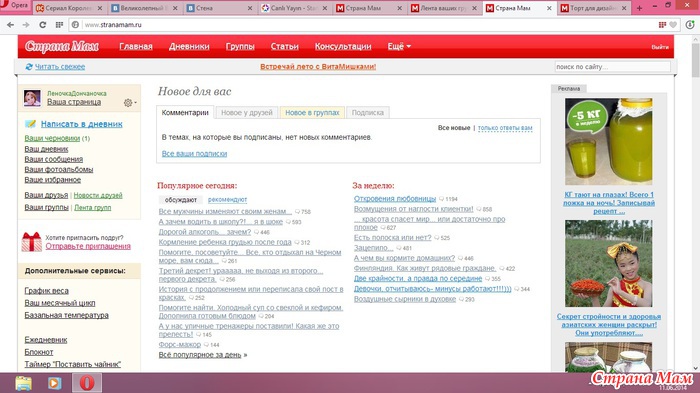Click the girl with berries ad image

608,263
